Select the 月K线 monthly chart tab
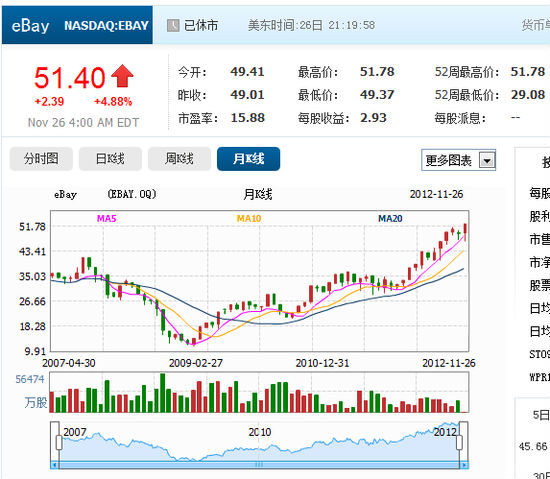Viewport: 550px width, 479px height. 248,159
